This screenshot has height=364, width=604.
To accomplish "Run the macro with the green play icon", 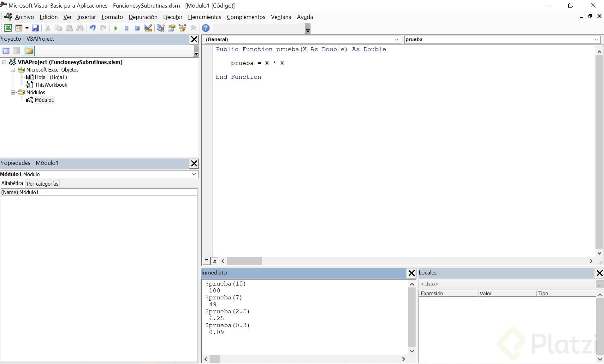I will (115, 28).
